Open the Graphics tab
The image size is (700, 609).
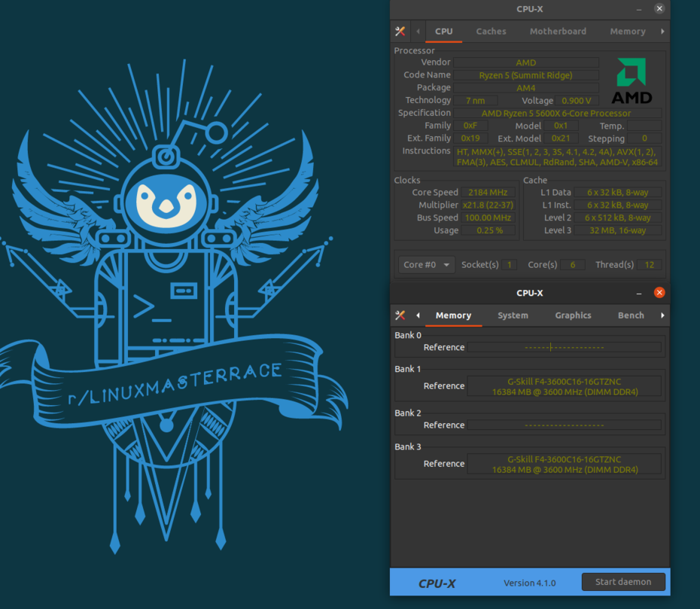coord(573,315)
